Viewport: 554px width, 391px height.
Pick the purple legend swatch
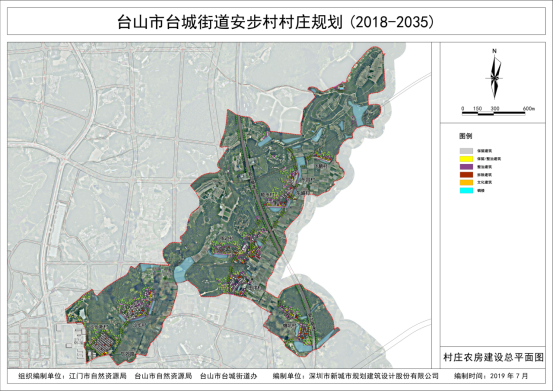tap(466, 167)
